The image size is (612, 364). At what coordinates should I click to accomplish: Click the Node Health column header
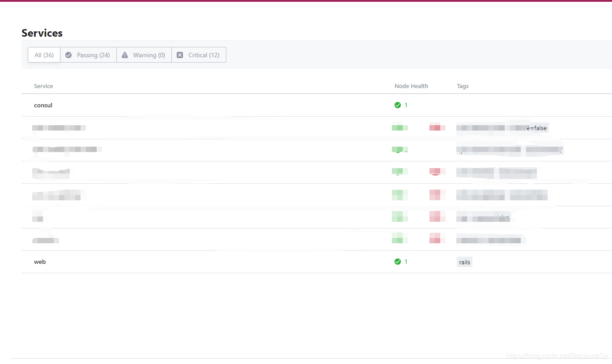[x=411, y=86]
